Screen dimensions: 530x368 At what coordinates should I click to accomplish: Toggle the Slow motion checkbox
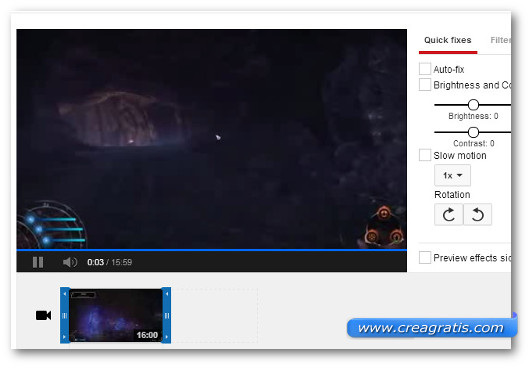(x=425, y=155)
